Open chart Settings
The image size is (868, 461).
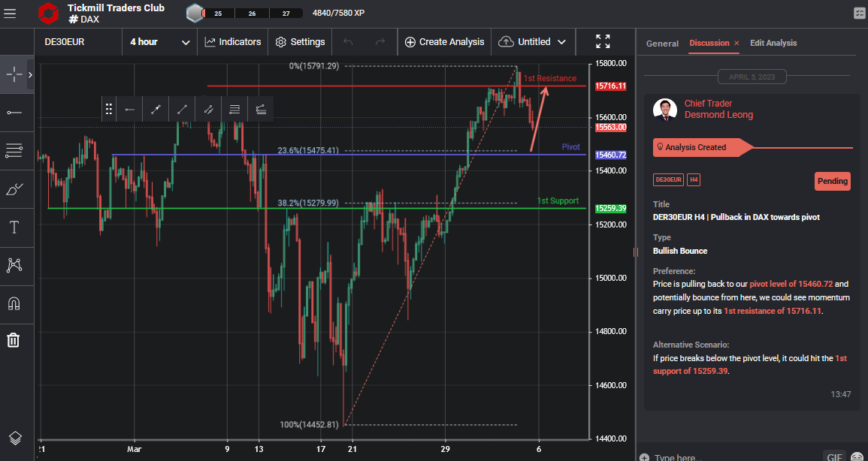point(300,42)
